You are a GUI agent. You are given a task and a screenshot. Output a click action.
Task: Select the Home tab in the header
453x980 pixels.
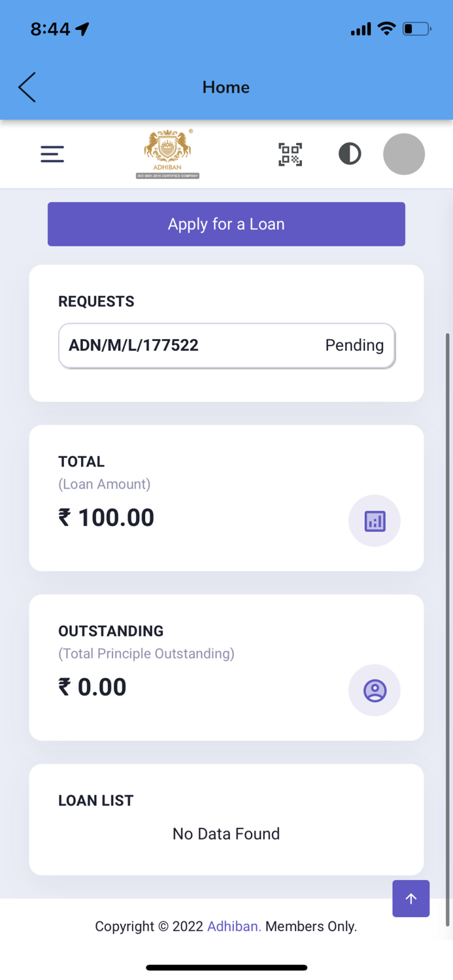[x=226, y=86]
